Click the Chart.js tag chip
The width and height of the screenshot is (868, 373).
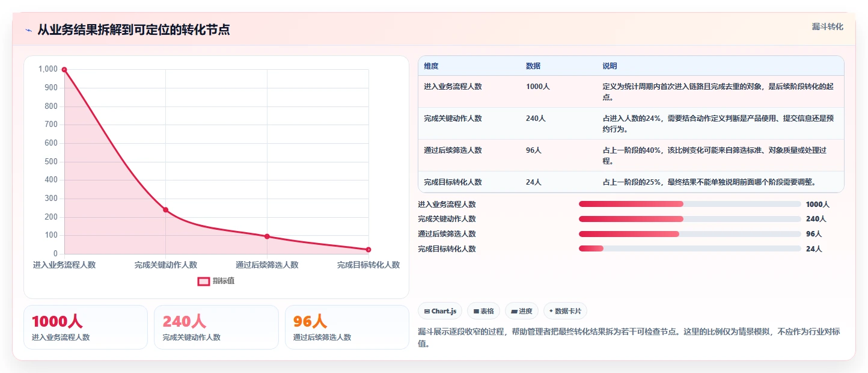click(439, 311)
